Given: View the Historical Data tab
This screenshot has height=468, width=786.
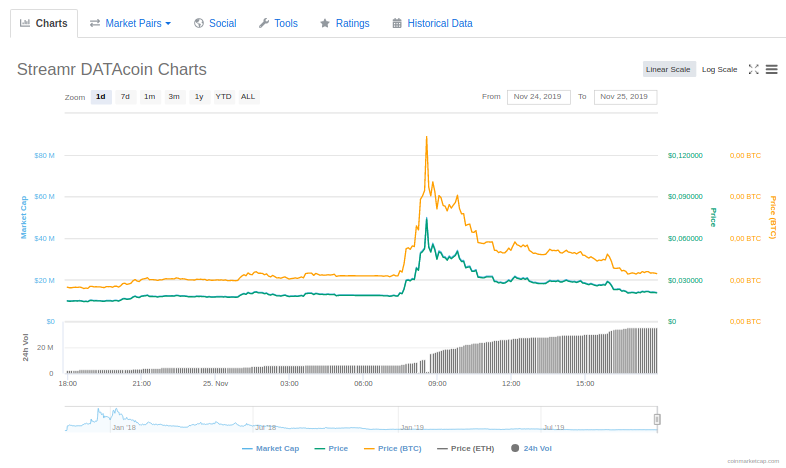Looking at the screenshot, I should tap(432, 24).
